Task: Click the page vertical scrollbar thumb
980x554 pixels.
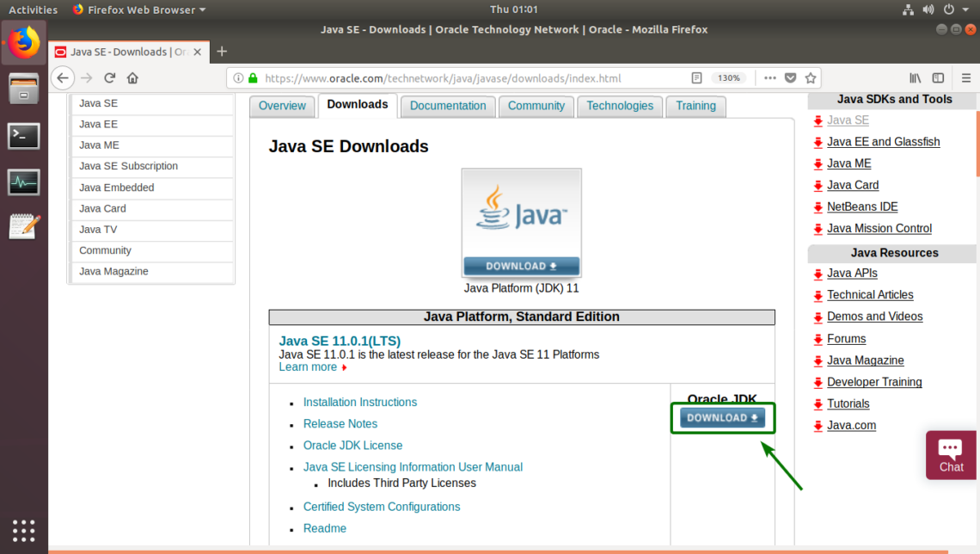Action: point(977,144)
